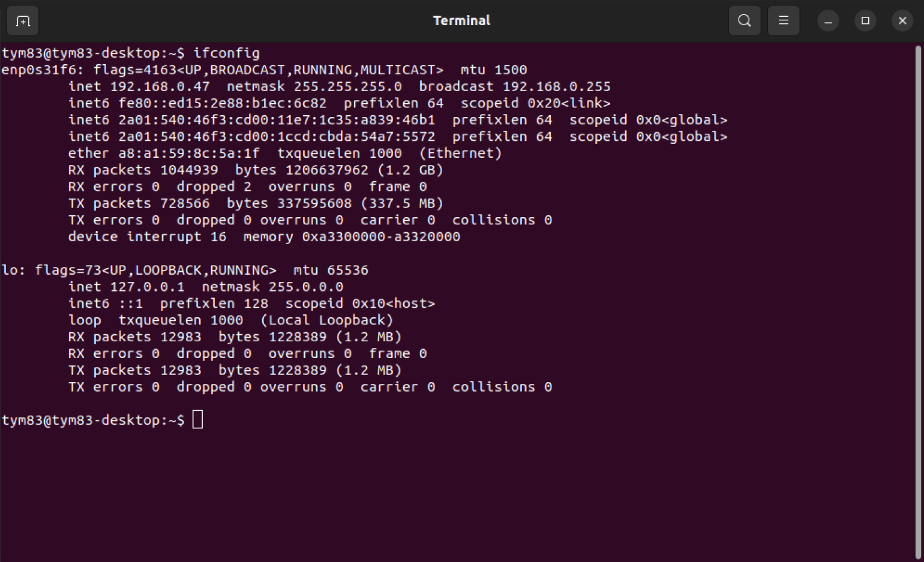Click the cursor at the bottom prompt

click(x=197, y=419)
